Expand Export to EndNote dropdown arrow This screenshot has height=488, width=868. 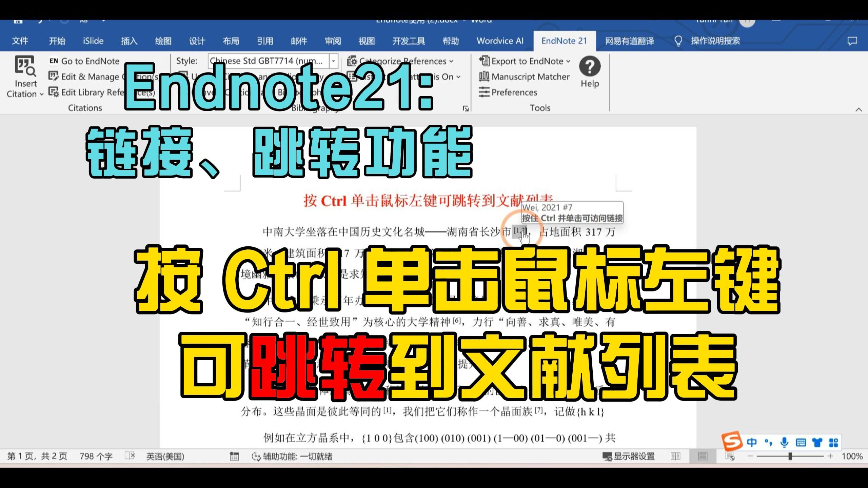pyautogui.click(x=570, y=61)
